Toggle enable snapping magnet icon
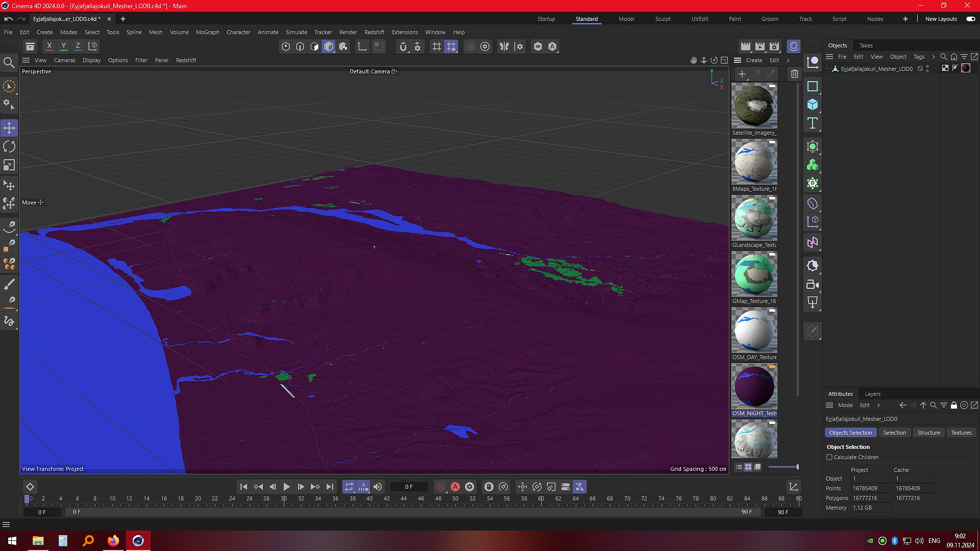980x551 pixels. [x=403, y=46]
